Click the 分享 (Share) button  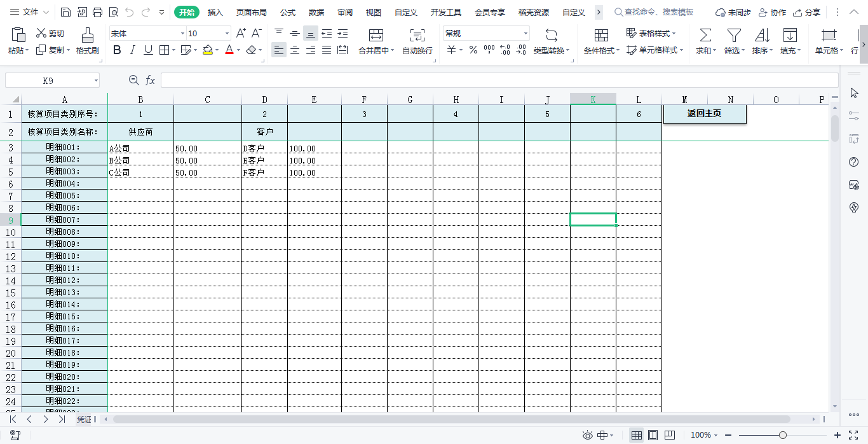(x=806, y=12)
